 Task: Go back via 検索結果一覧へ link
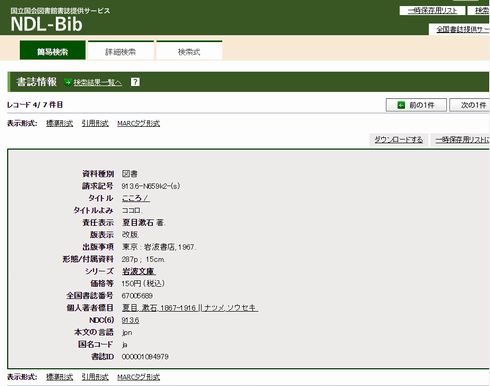(x=98, y=82)
